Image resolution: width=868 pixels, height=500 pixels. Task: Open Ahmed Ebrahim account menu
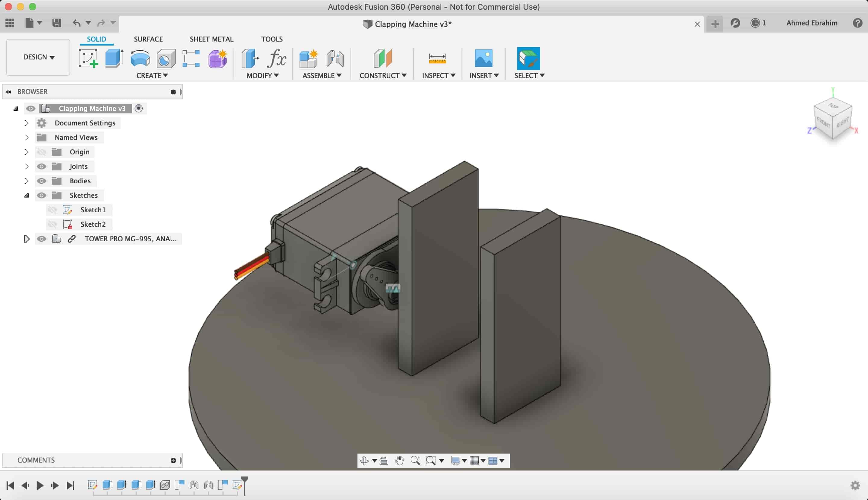(x=812, y=23)
